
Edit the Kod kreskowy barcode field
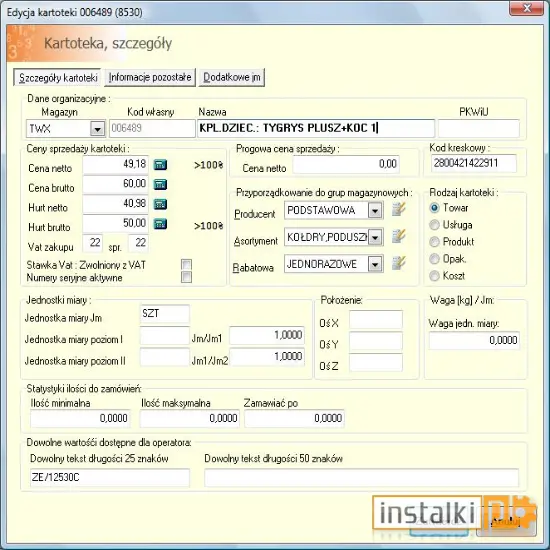pos(474,163)
